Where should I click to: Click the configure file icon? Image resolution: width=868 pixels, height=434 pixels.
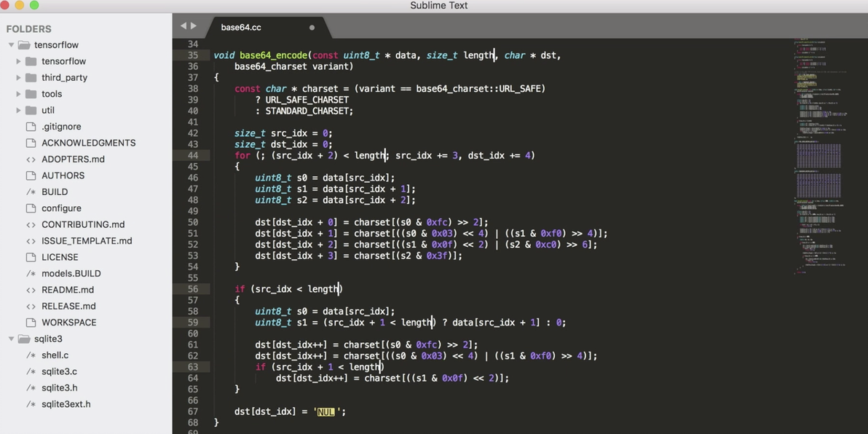[x=31, y=208]
